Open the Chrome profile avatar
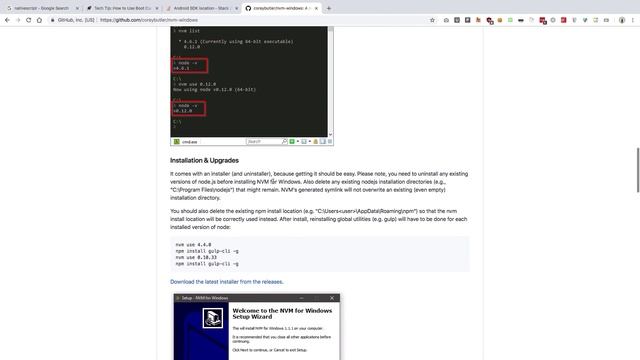 point(622,20)
